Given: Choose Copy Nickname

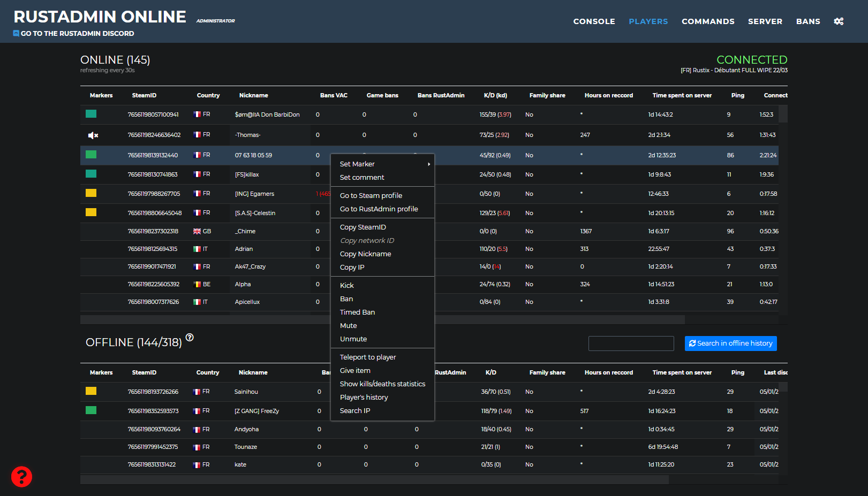Looking at the screenshot, I should (382, 254).
